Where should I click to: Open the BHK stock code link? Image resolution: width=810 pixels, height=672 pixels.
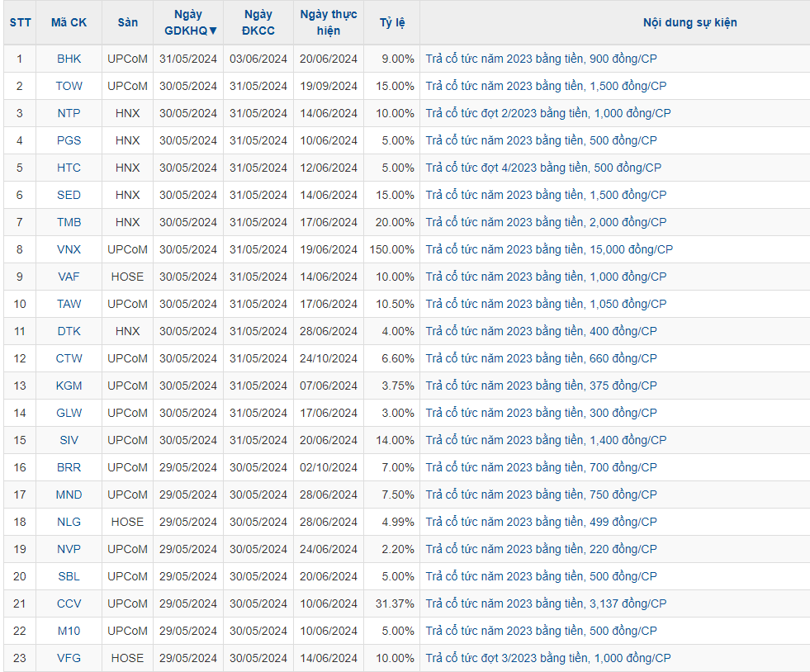[69, 59]
